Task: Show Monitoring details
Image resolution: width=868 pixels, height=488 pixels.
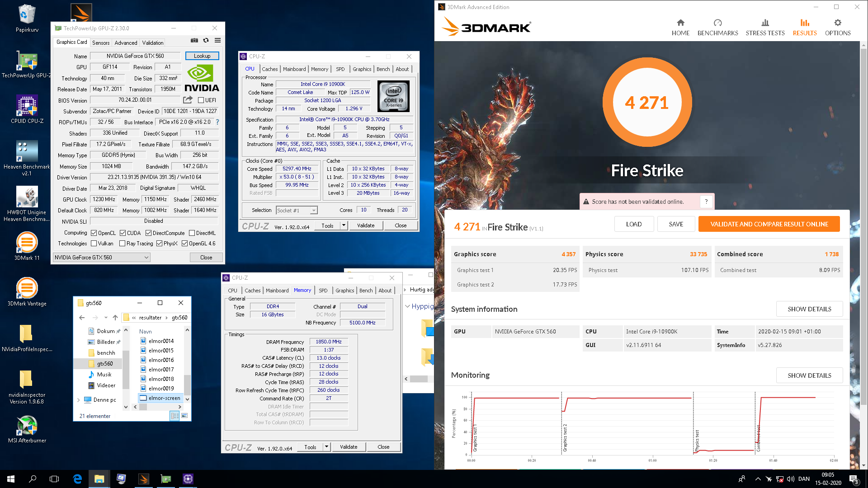Action: 809,375
